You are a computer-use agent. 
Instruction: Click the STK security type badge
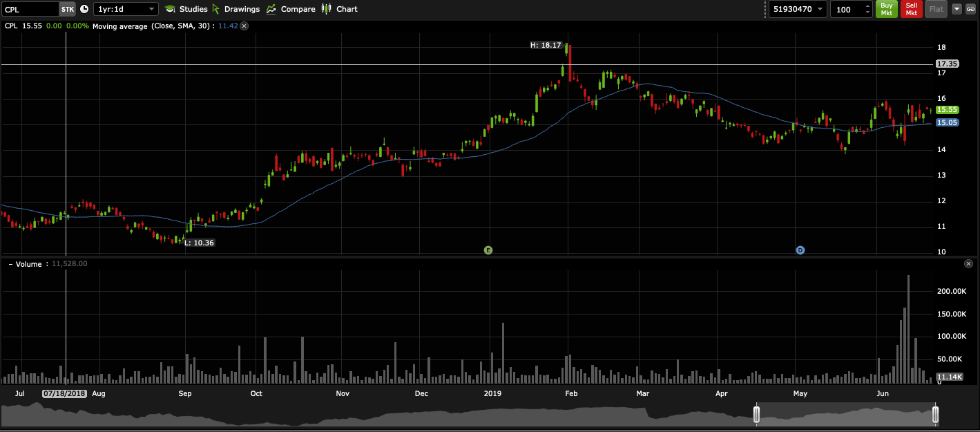[x=67, y=9]
